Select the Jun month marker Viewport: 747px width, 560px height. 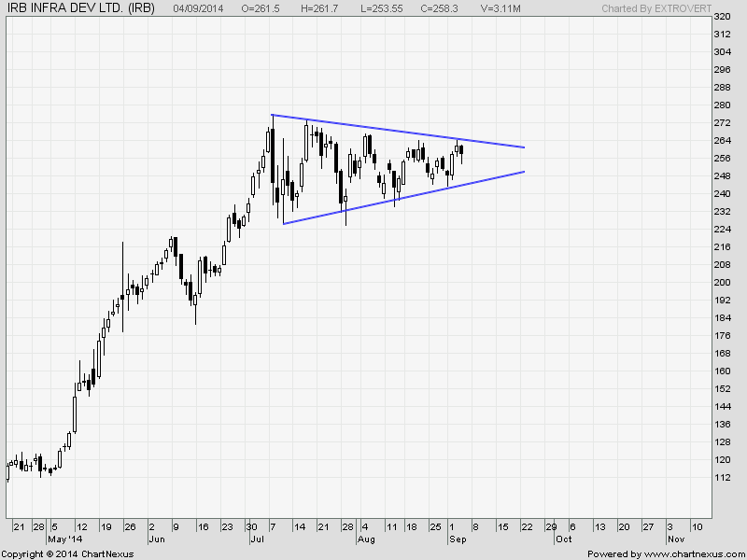click(x=157, y=539)
